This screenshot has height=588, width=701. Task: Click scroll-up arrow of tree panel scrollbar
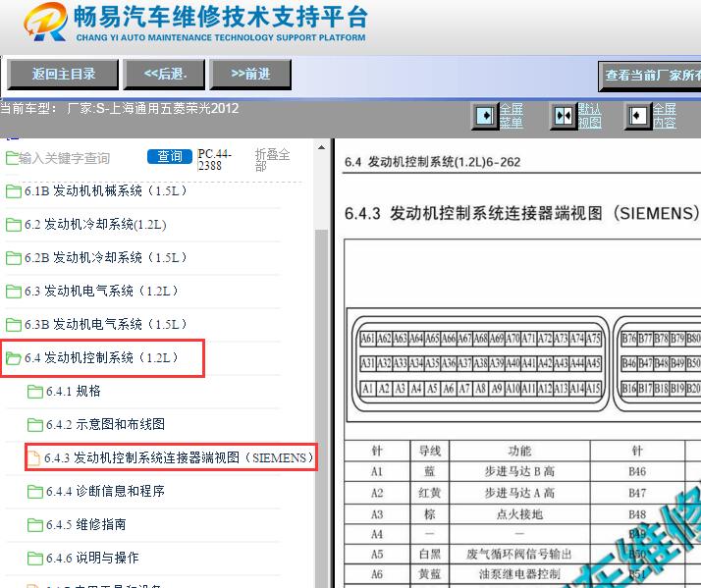click(321, 147)
